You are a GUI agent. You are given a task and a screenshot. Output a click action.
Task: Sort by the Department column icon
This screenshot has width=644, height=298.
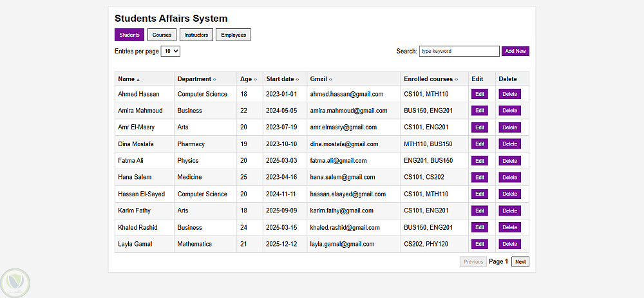point(214,79)
